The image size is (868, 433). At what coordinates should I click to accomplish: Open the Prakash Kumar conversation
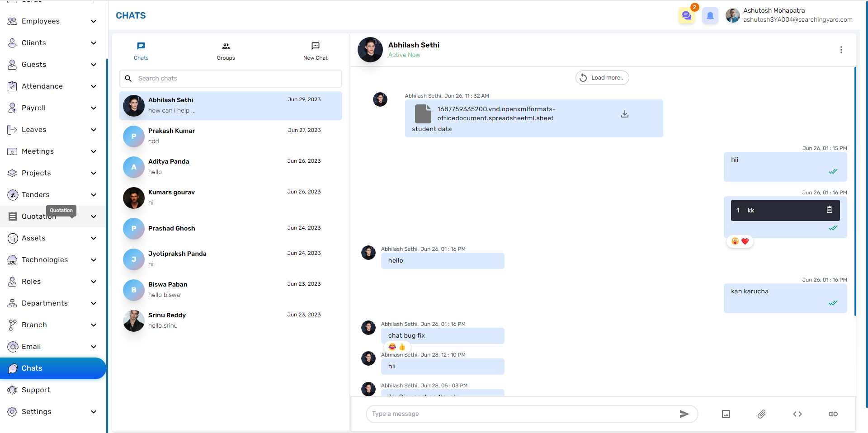point(231,136)
